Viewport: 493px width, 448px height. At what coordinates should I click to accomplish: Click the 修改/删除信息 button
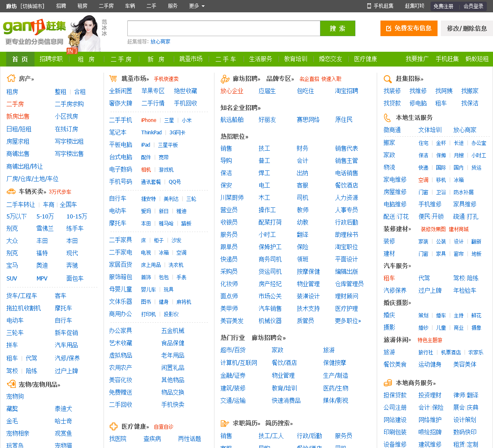(x=467, y=28)
